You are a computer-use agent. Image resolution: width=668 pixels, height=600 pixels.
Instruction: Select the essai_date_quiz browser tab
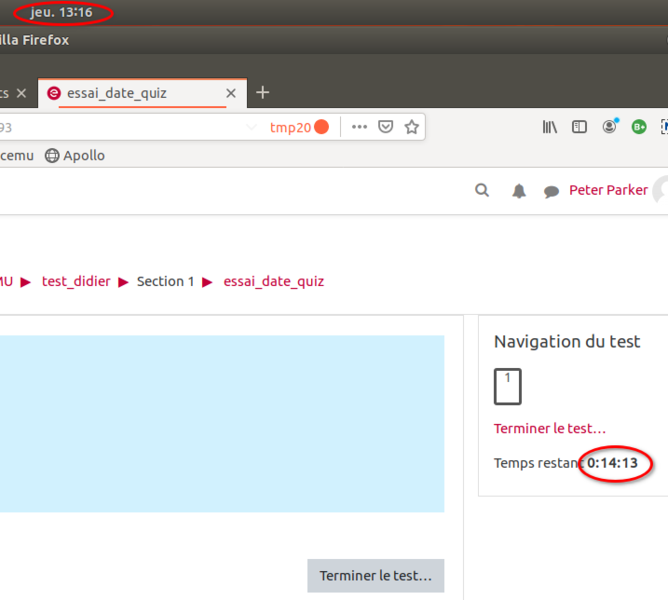pyautogui.click(x=116, y=93)
